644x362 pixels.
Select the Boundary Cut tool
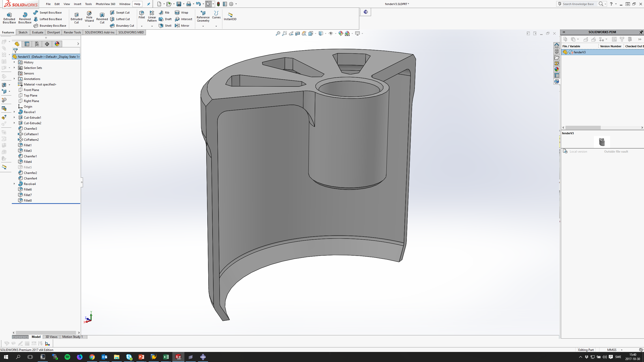[122, 26]
